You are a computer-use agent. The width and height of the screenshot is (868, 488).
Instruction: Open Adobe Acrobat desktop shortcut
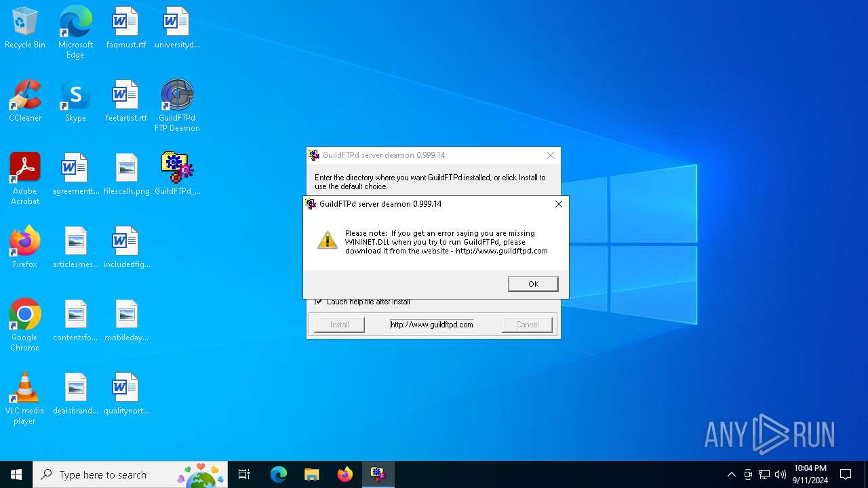coord(25,178)
